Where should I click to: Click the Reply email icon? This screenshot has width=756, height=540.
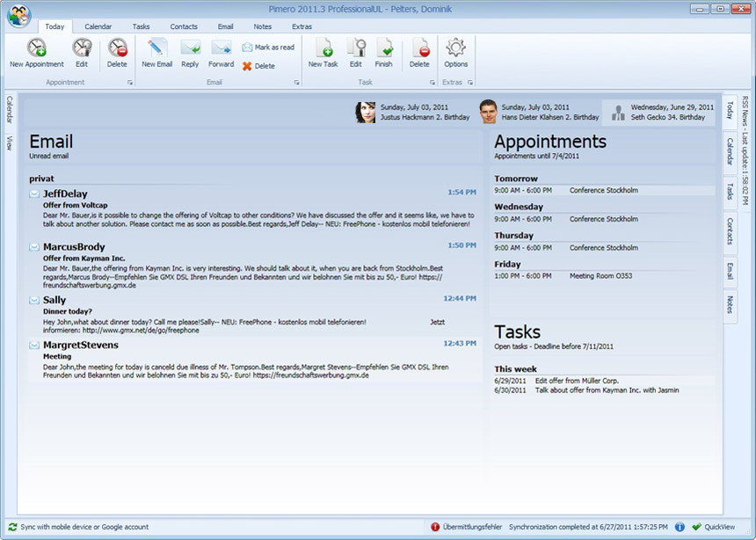[x=190, y=47]
